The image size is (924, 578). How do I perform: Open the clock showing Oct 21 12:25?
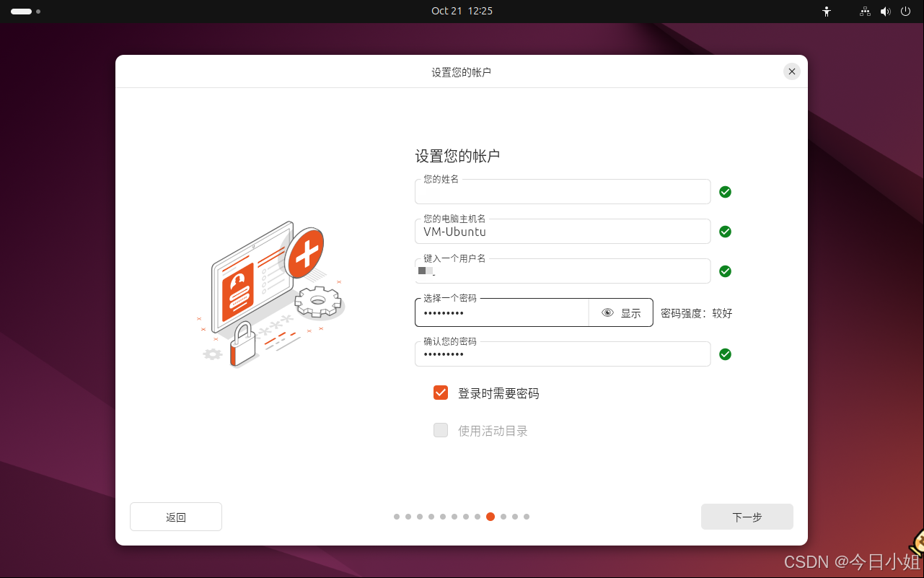tap(462, 11)
